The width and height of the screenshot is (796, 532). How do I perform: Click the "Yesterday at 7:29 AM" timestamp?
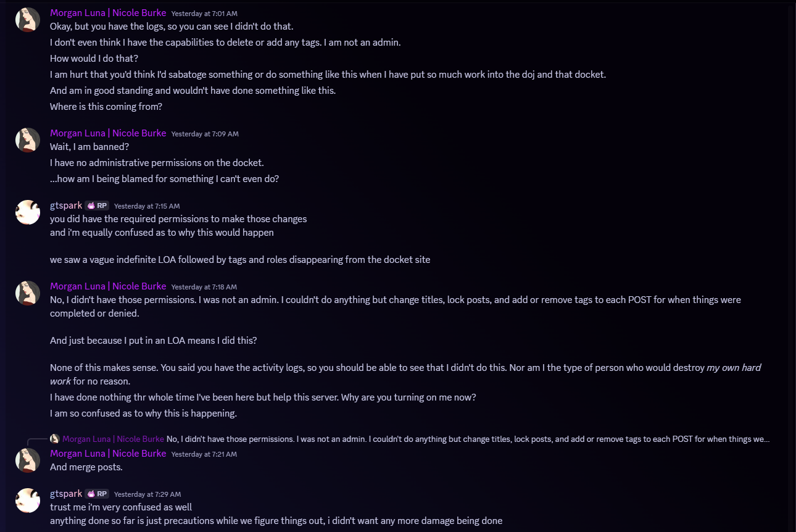(147, 494)
